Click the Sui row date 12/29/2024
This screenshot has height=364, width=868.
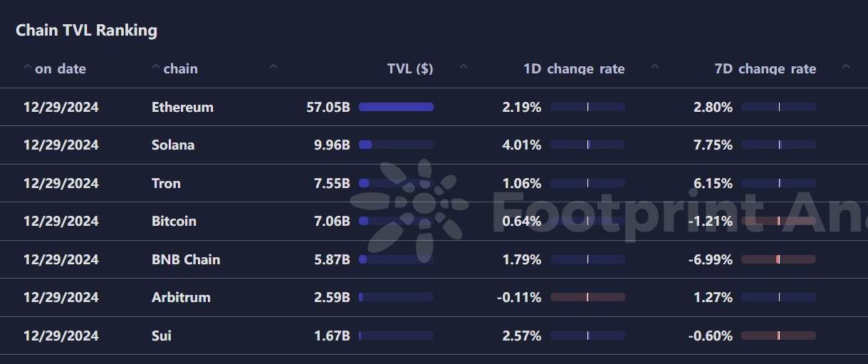pos(61,336)
